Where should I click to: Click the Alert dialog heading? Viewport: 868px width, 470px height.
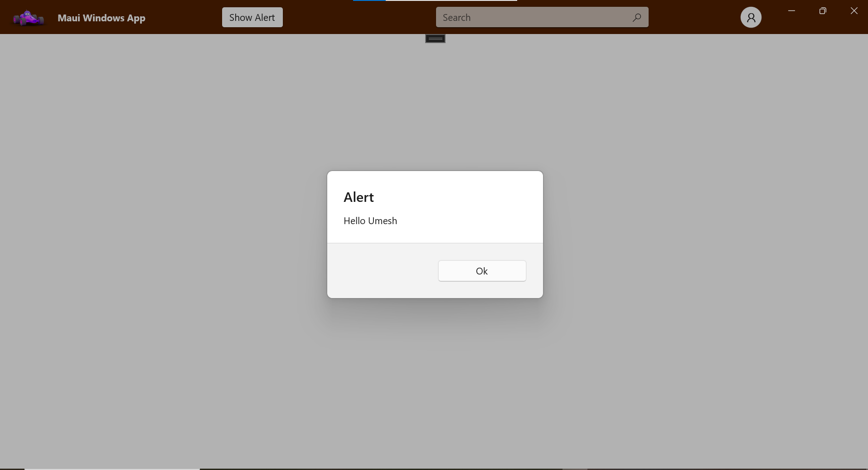point(359,197)
